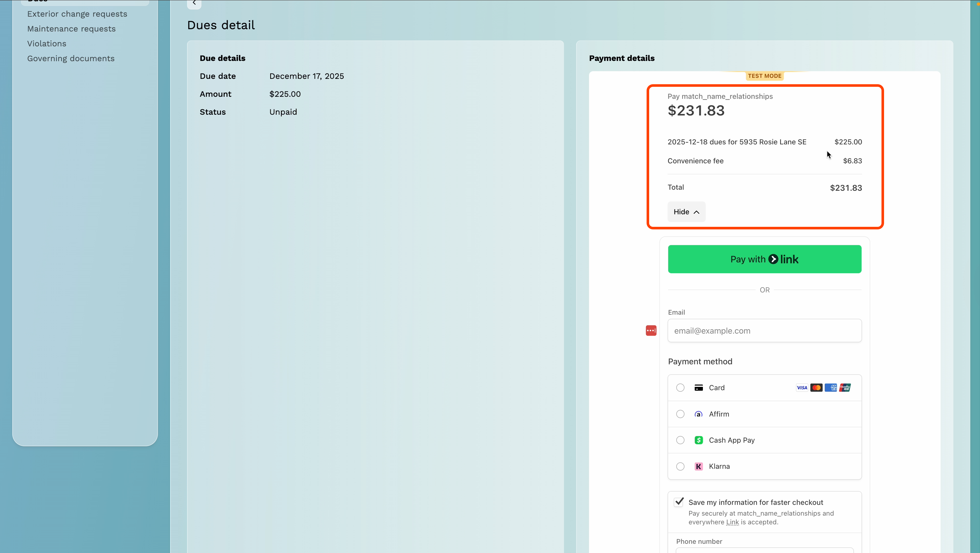Click the Pay with link button
Screen dimensions: 980x553
click(765, 259)
